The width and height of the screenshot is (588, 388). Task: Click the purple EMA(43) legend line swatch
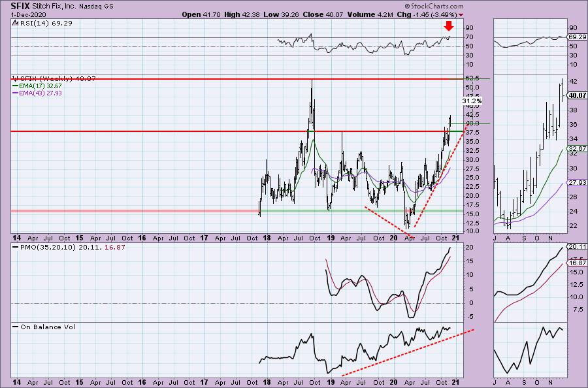[16, 93]
